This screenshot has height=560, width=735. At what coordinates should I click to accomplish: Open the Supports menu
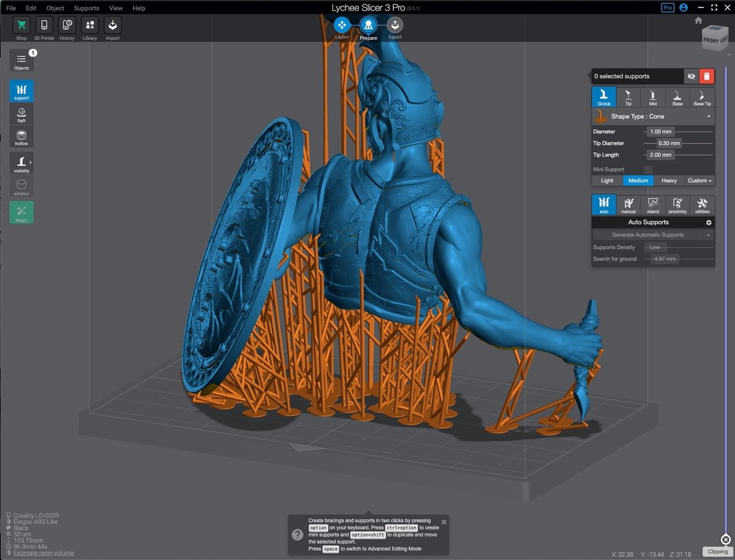coord(86,8)
